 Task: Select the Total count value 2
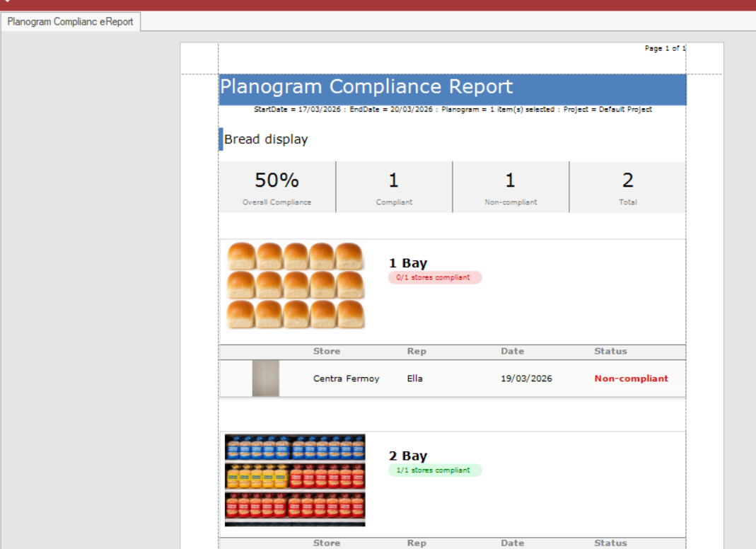pyautogui.click(x=628, y=180)
